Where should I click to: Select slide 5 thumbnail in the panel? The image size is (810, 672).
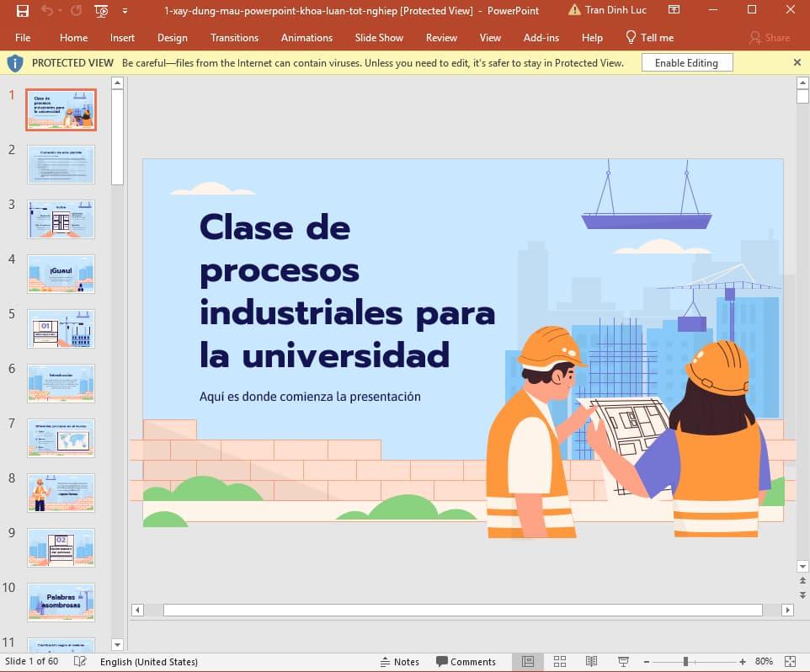pos(61,328)
